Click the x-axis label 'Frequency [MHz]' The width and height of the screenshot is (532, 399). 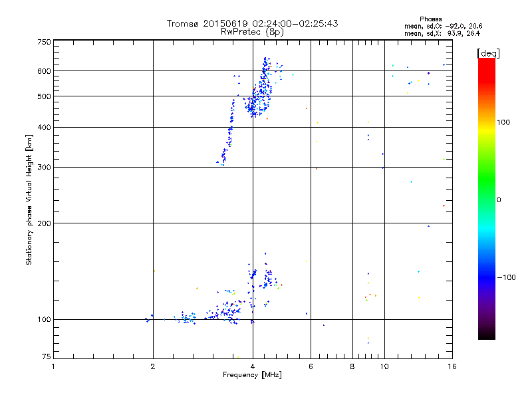tap(252, 375)
